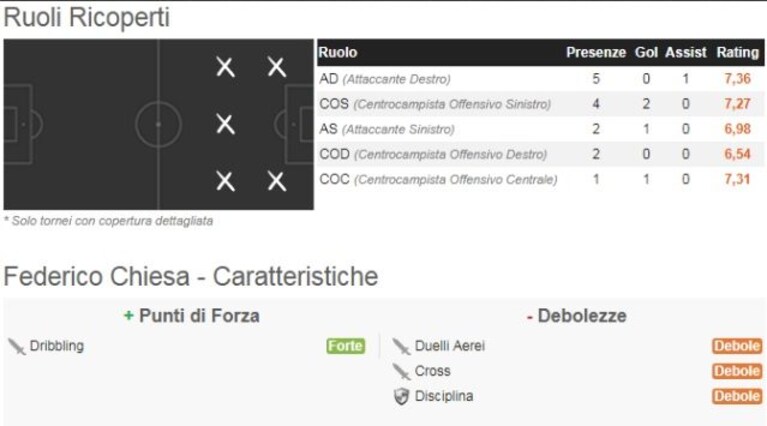
Task: Click the Debole badge for Disciplina
Action: pyautogui.click(x=737, y=396)
